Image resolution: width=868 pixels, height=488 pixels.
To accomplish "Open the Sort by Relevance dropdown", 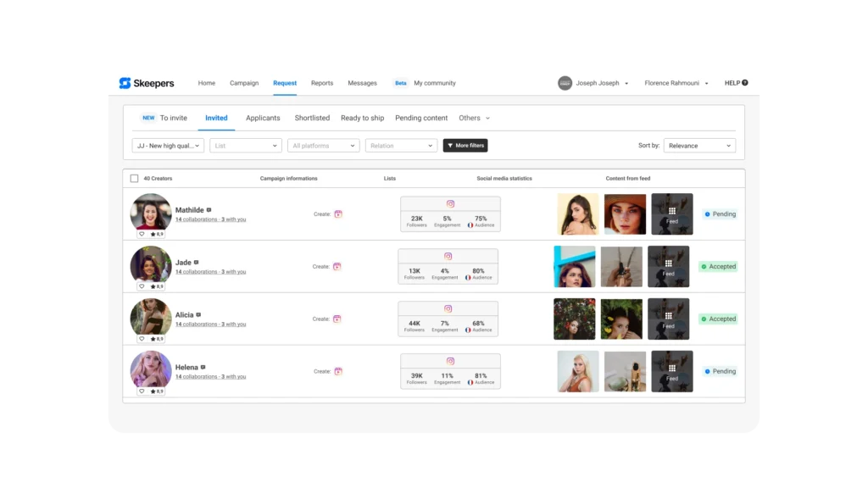I will point(699,146).
